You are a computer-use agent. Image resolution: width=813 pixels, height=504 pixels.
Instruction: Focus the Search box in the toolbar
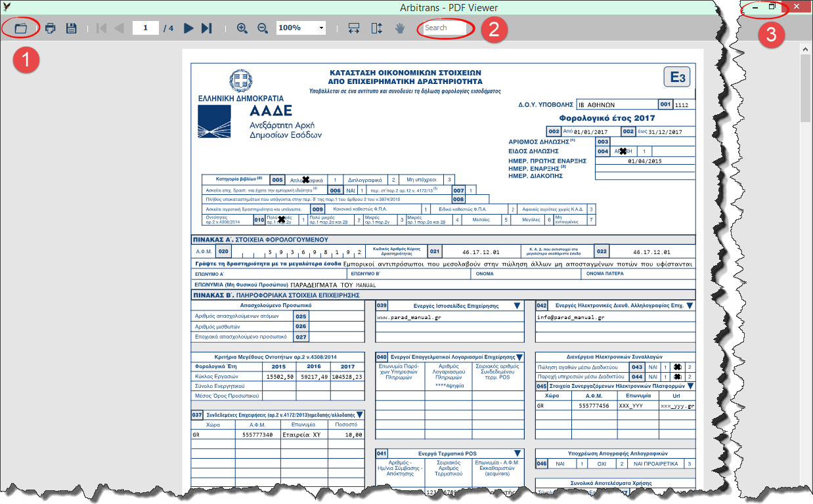pyautogui.click(x=445, y=28)
